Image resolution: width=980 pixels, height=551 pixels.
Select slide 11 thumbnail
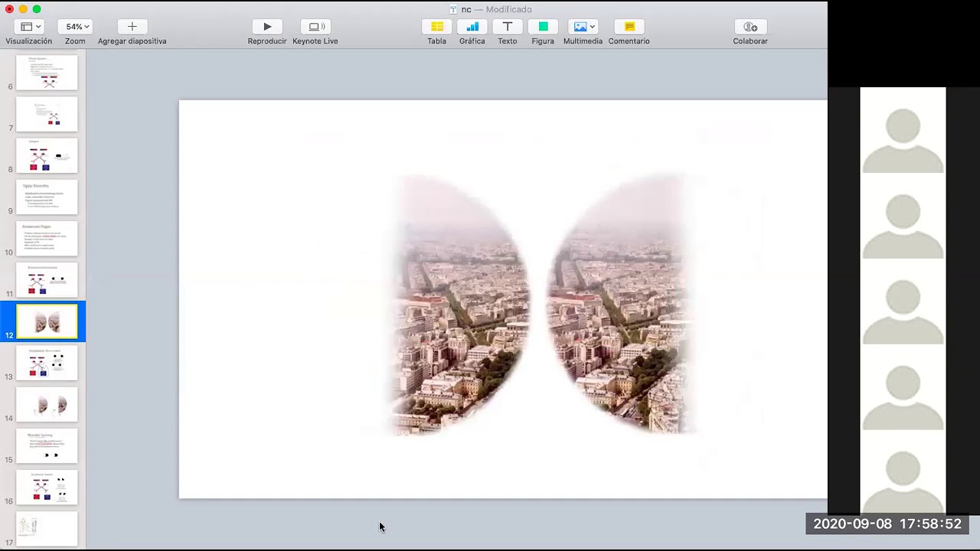(47, 280)
